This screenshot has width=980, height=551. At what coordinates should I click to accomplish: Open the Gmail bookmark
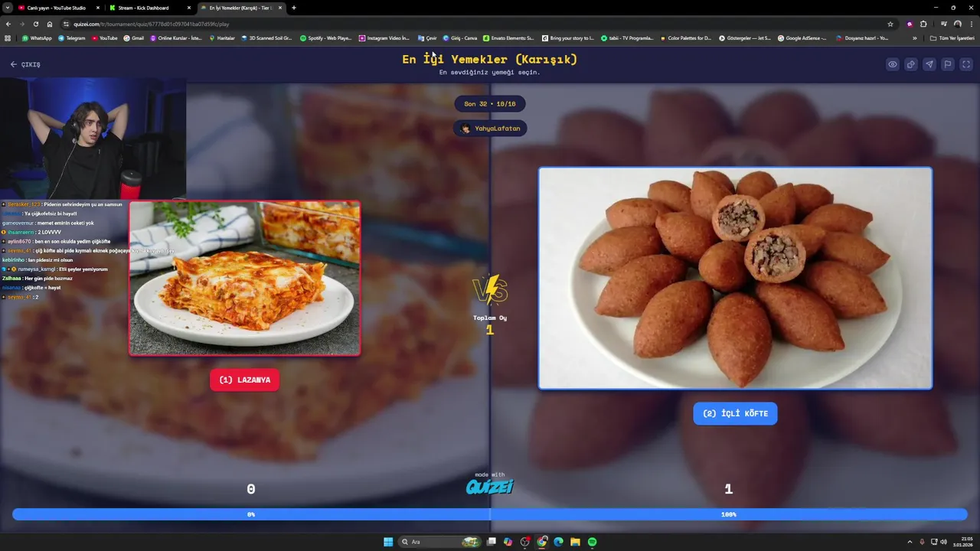click(x=134, y=37)
